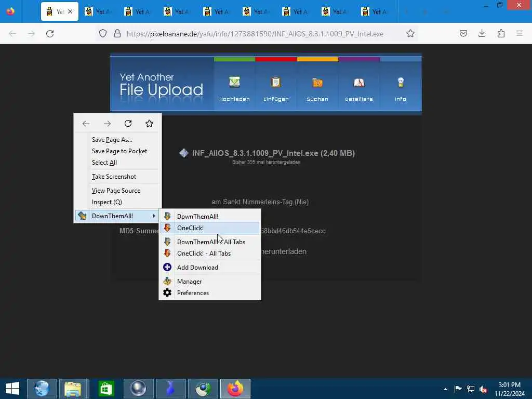Open the Windows Start button
532x399 pixels.
12,389
